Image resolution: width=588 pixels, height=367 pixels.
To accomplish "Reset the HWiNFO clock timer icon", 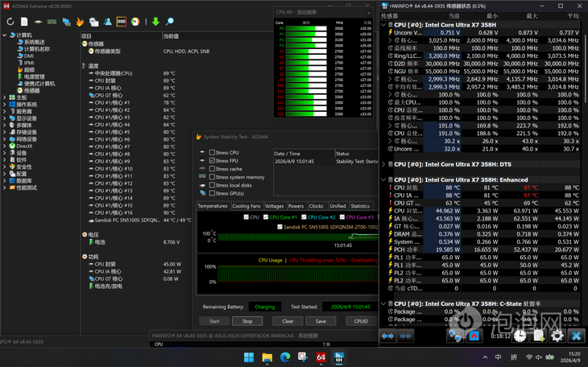I will point(521,336).
